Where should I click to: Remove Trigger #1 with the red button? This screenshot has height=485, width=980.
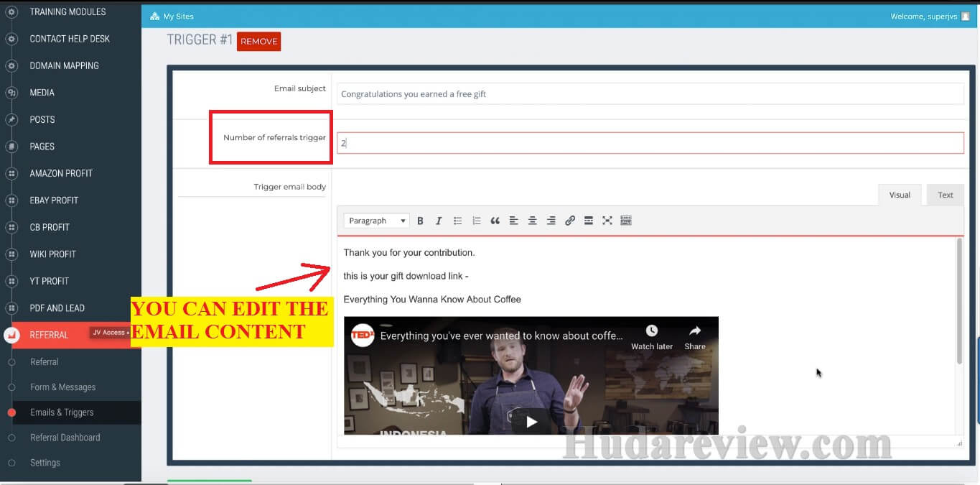[x=258, y=42]
